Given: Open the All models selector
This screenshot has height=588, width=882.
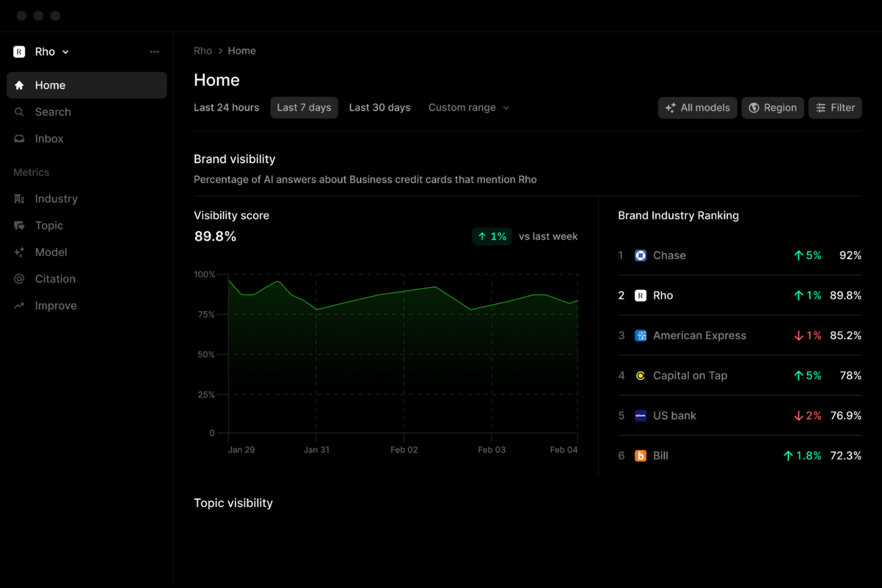Looking at the screenshot, I should coord(697,108).
